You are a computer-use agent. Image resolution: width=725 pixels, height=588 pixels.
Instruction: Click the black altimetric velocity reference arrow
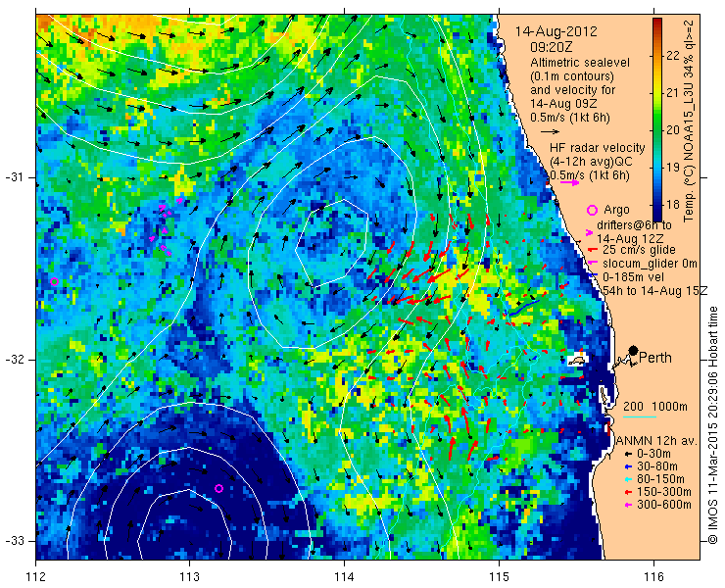pos(551,131)
